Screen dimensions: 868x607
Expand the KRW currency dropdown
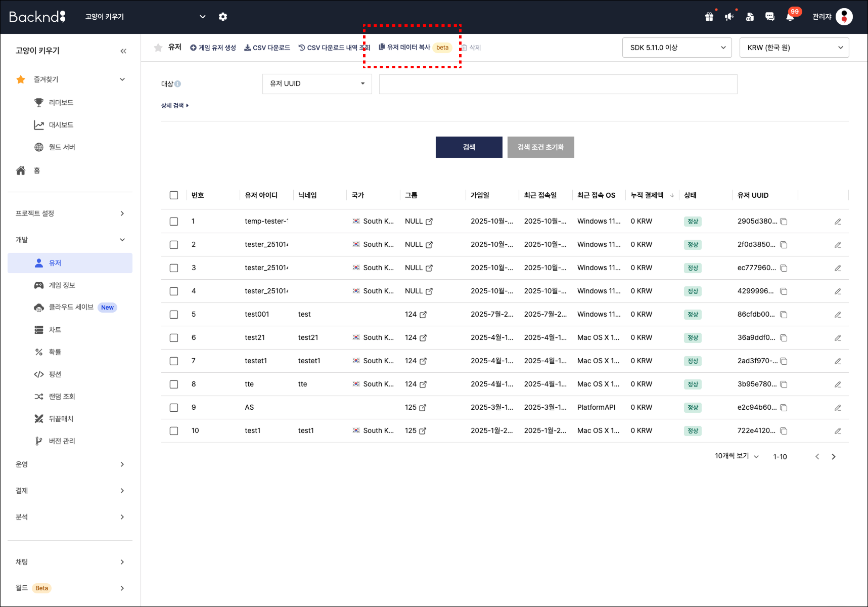pos(794,48)
